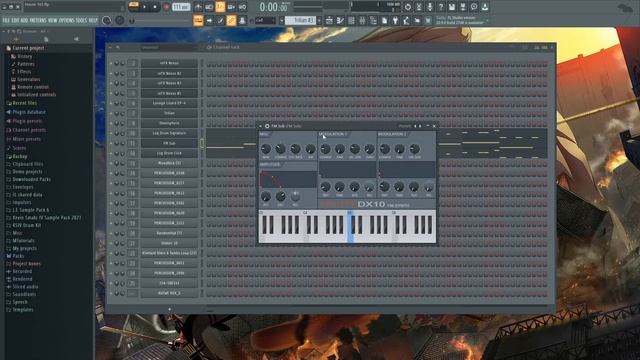
Task: Open the snap setting dropdown beside the pattern selector
Action: [x=266, y=20]
